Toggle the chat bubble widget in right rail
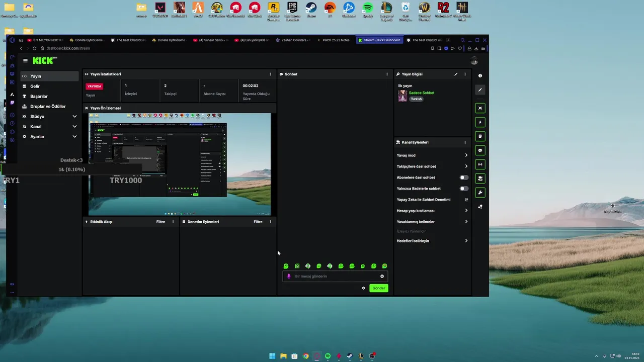This screenshot has width=644, height=362. click(480, 150)
